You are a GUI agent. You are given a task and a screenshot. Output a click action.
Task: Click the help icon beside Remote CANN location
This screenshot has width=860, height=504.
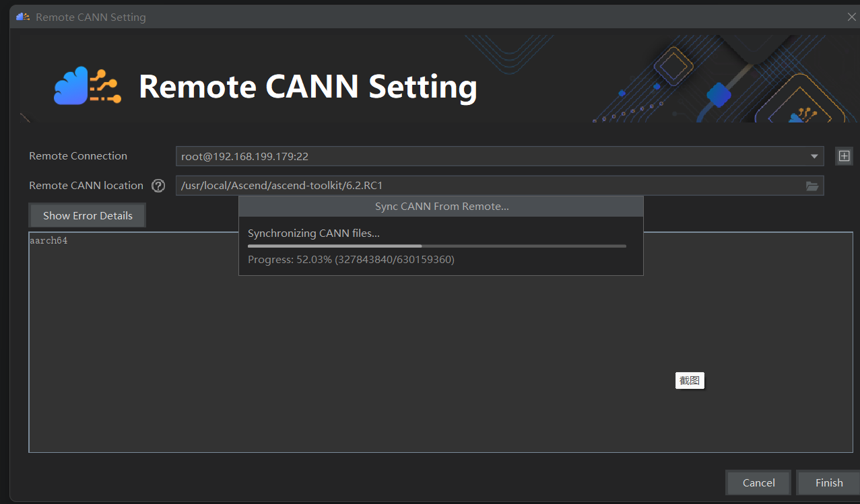(x=158, y=186)
